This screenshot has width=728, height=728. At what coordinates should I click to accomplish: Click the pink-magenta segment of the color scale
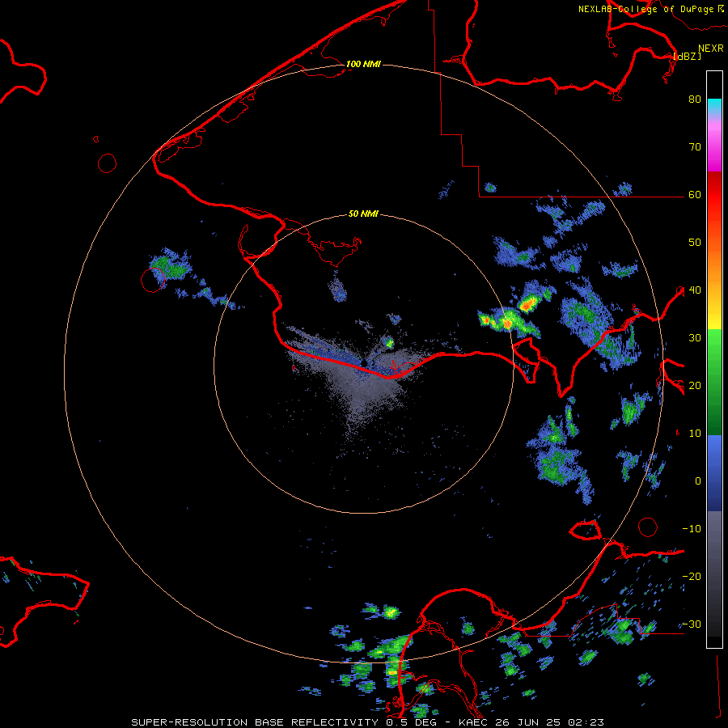coord(714,144)
